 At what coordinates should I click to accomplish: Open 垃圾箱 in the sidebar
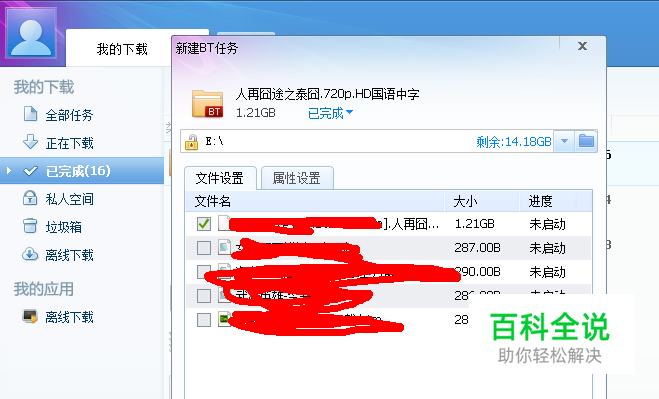pyautogui.click(x=63, y=227)
